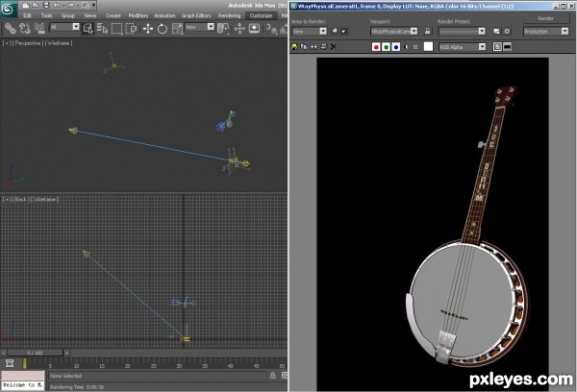Viewport: 577px width, 392px height.
Task: Click the Save Image icon in frame buffer
Action: tap(294, 47)
